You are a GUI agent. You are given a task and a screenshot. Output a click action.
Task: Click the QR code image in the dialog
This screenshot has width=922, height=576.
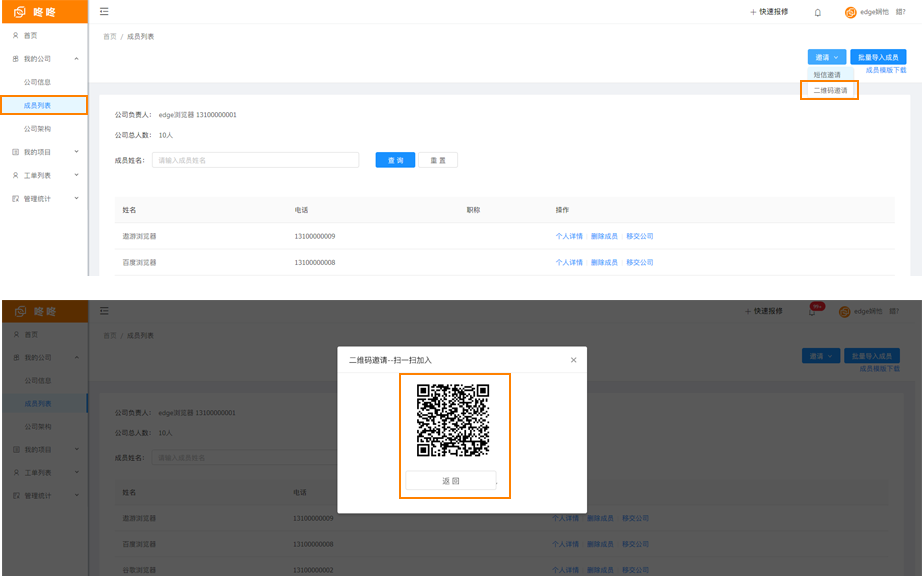coord(453,420)
